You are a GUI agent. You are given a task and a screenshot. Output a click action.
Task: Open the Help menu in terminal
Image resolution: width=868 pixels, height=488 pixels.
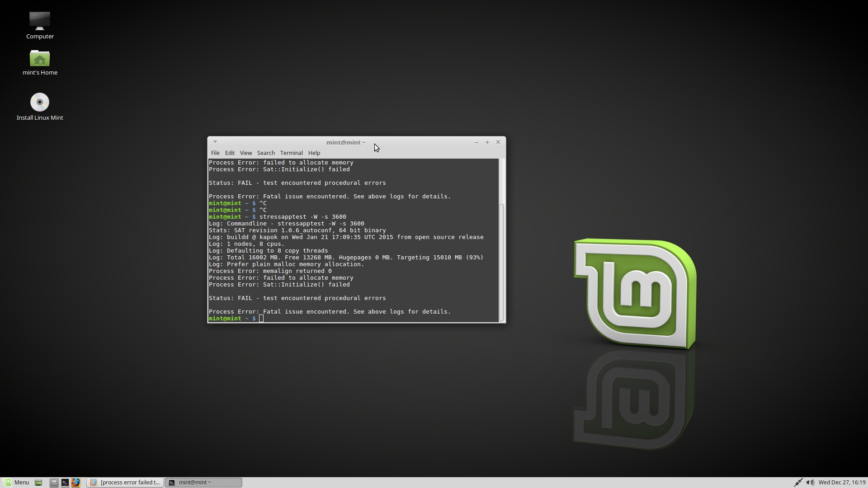pos(314,153)
